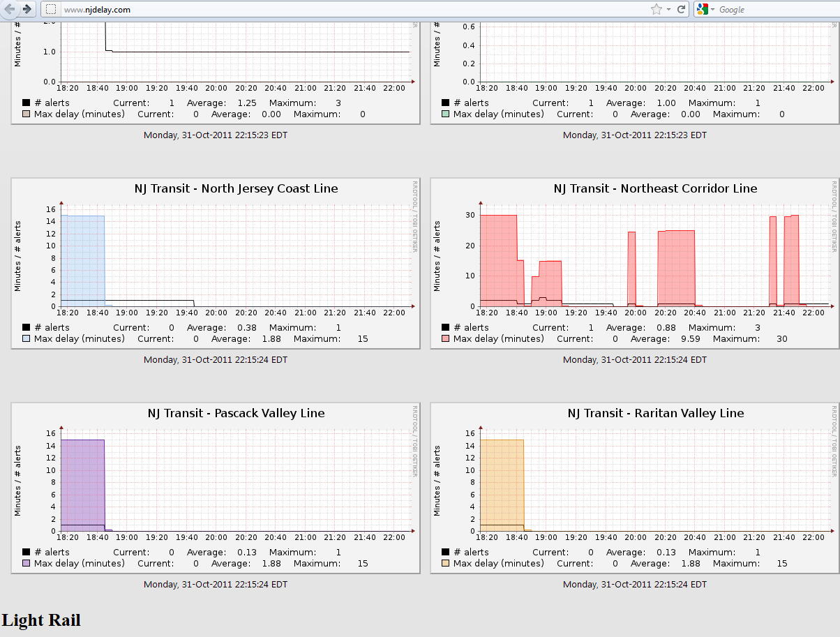
Task: Click the Light Rail section heading
Action: click(41, 620)
